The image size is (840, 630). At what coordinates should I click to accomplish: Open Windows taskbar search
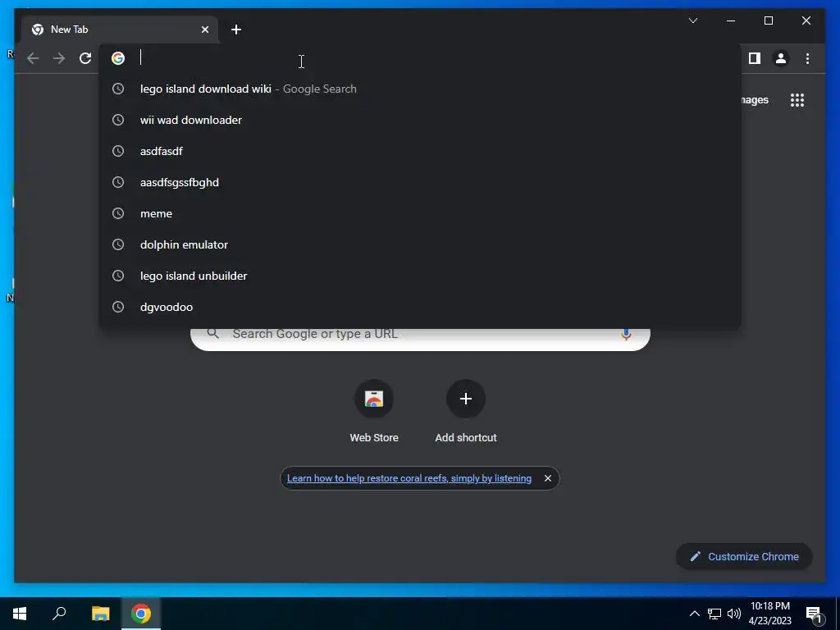coord(59,614)
